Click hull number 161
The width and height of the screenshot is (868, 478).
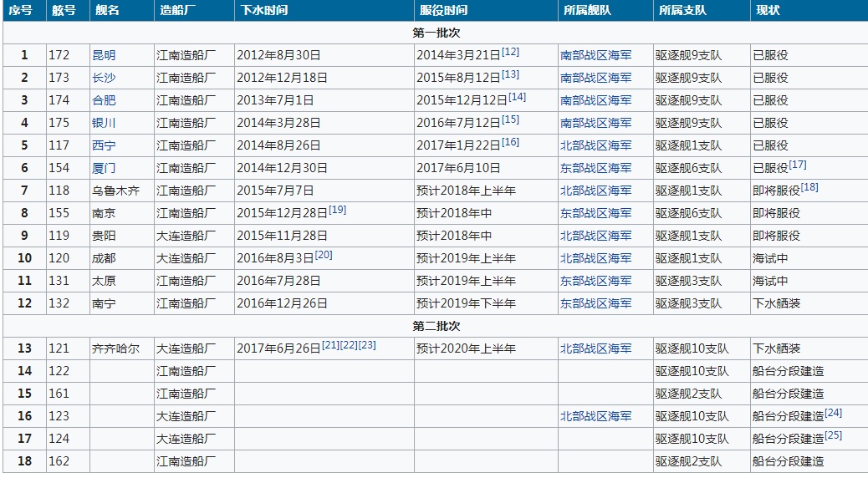[59, 394]
